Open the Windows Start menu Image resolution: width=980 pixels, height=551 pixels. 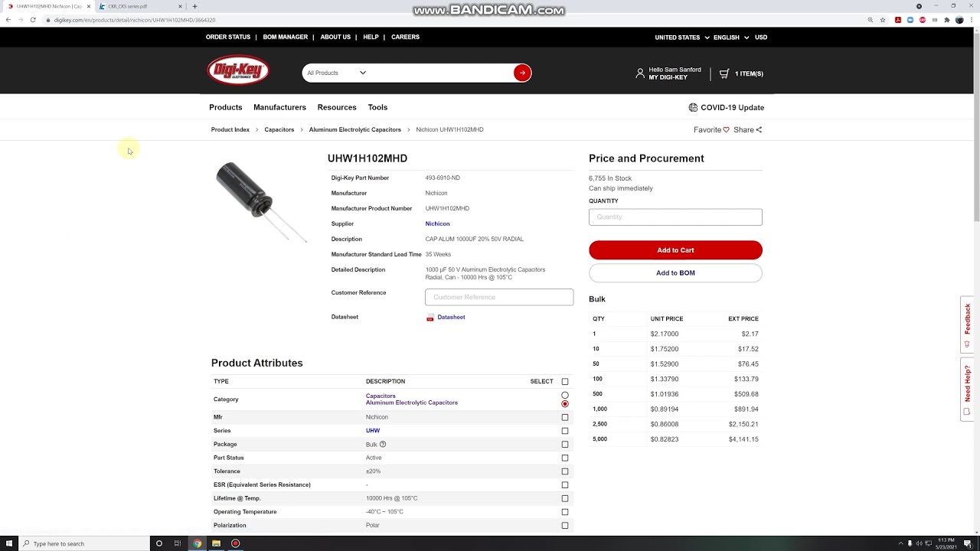click(x=9, y=543)
